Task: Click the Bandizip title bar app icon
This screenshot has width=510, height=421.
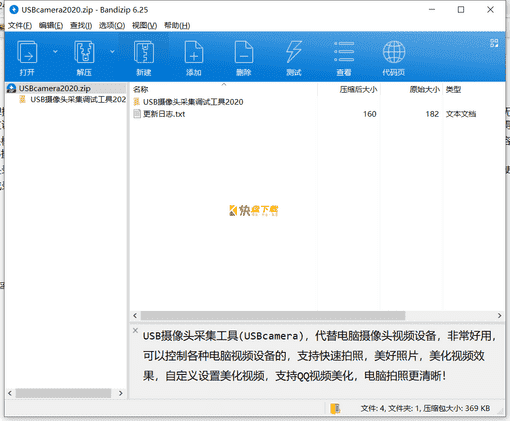Action: pos(14,10)
